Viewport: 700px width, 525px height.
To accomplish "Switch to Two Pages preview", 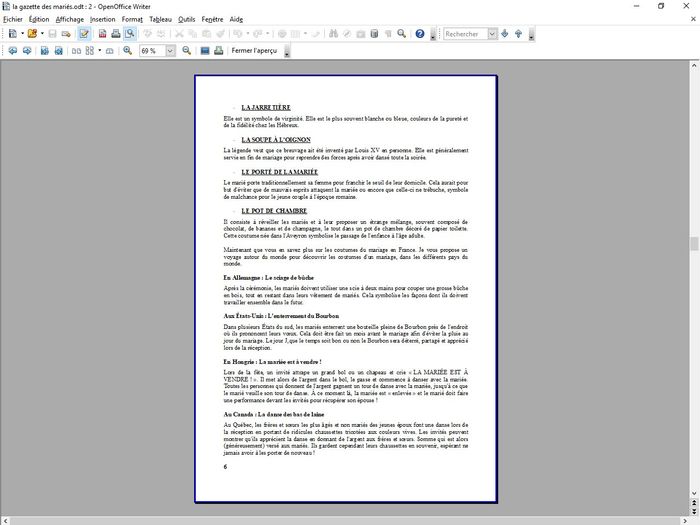I will click(x=76, y=50).
